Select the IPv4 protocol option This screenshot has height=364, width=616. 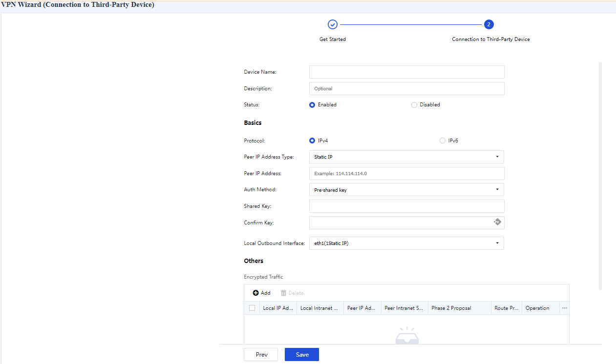tap(312, 141)
